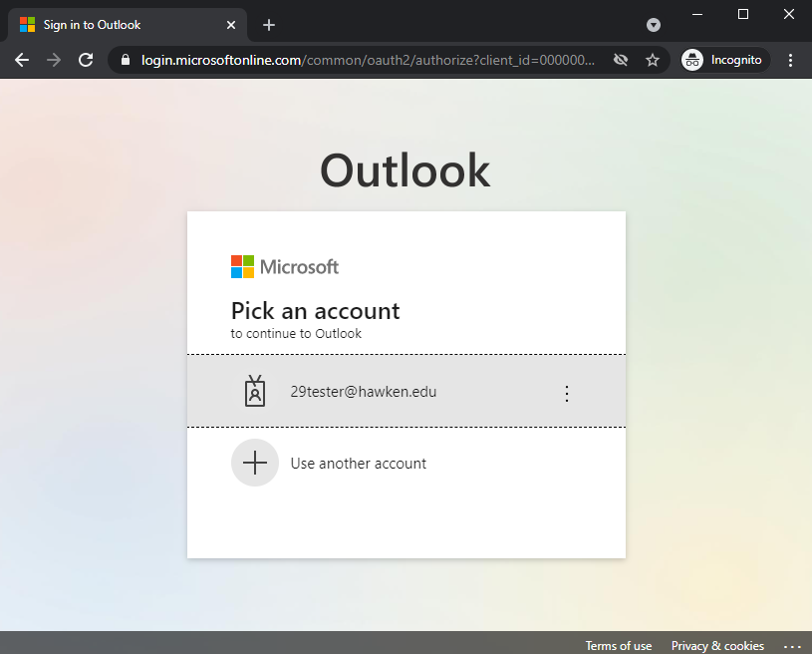Screen dimensions: 812x654
Task: Go back to the previous page
Action: click(x=22, y=60)
